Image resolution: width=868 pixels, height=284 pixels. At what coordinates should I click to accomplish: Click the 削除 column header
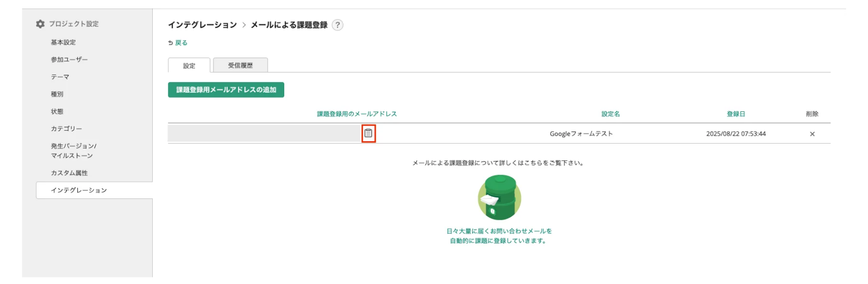pyautogui.click(x=812, y=114)
